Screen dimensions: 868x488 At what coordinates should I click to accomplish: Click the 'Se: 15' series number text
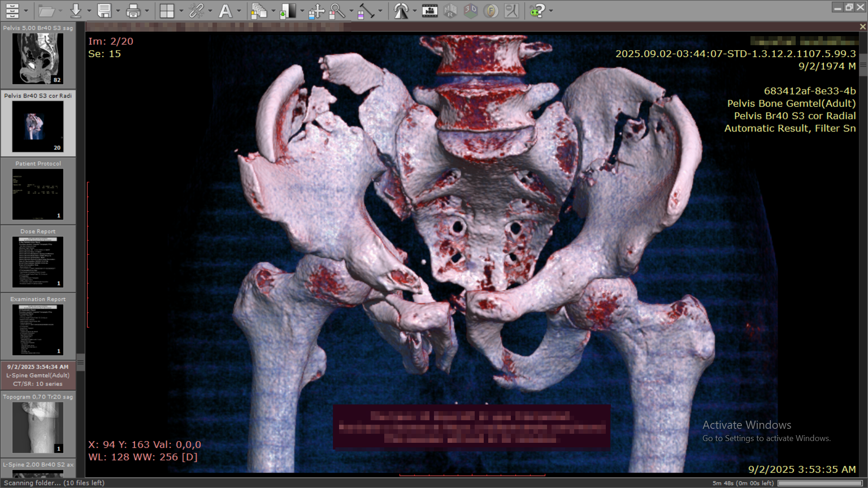click(104, 54)
